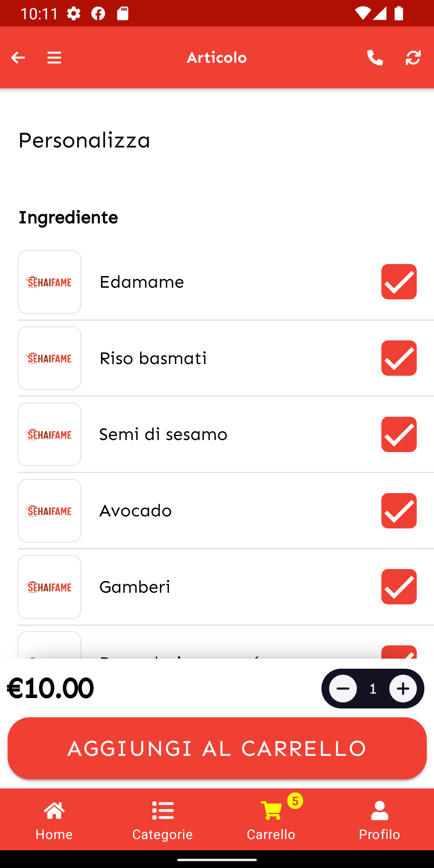Tap the phone call icon

tap(375, 58)
